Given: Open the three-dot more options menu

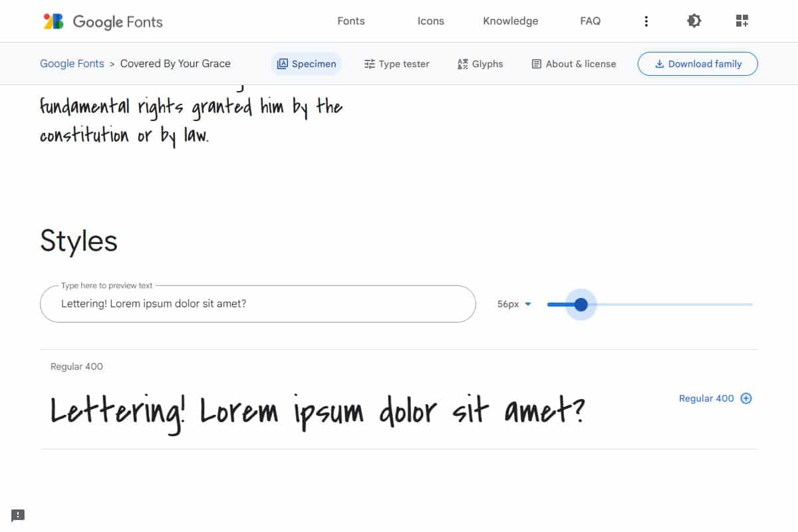Looking at the screenshot, I should (646, 21).
